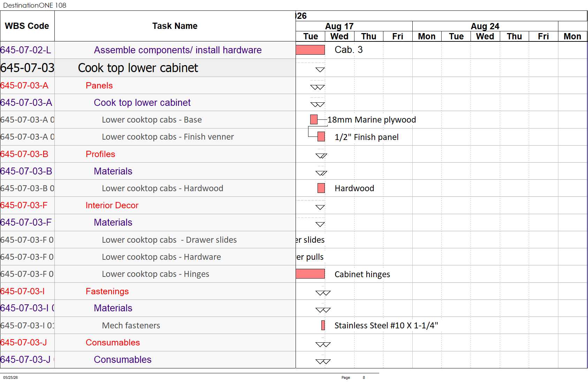
Task: Click the Cab. 3 task bar
Action: [310, 50]
